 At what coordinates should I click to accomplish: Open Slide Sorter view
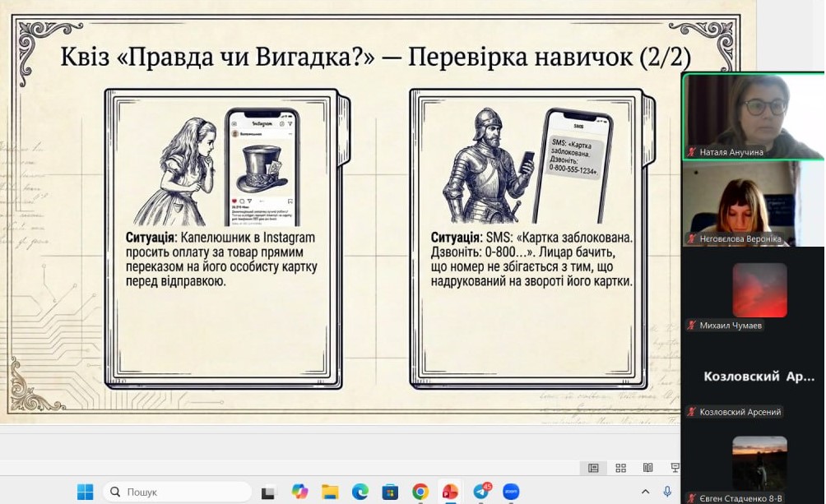[621, 468]
